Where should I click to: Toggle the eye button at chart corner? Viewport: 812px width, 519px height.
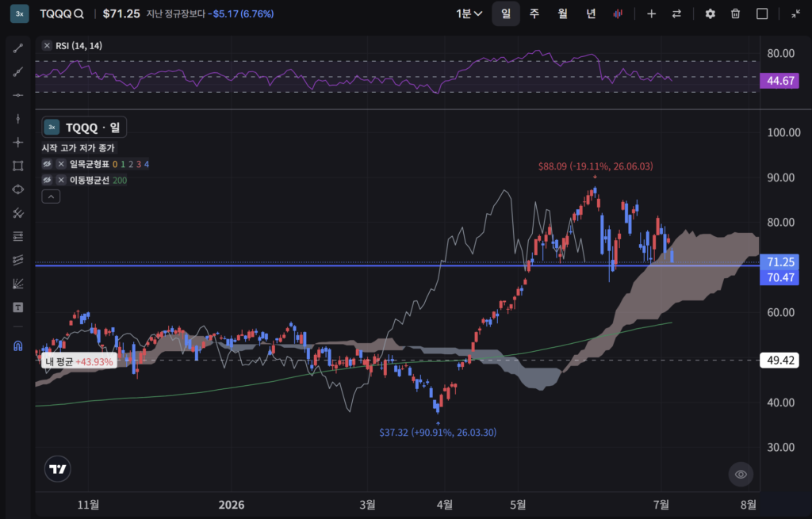(741, 474)
